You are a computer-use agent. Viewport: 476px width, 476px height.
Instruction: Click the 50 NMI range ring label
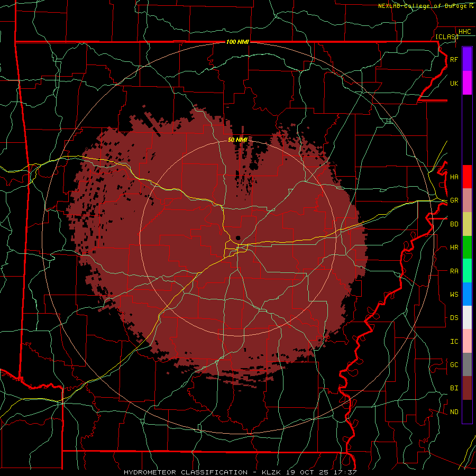(237, 140)
